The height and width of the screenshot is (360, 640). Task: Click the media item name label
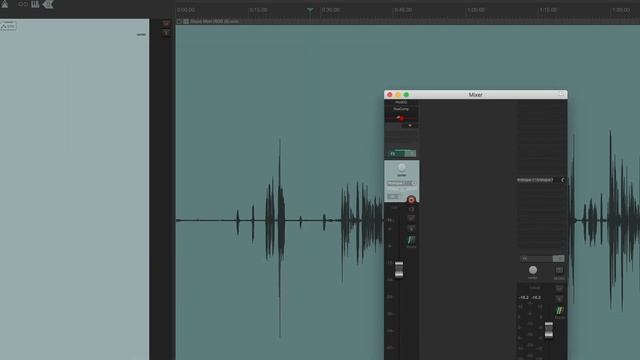click(214, 21)
